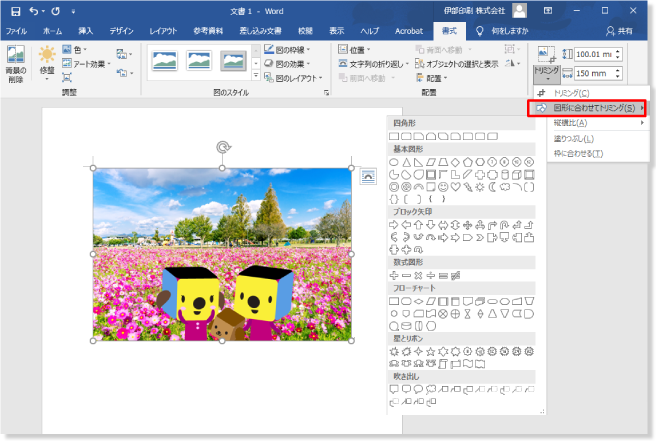Select the 書式 format tab
The image size is (656, 441).
click(449, 31)
